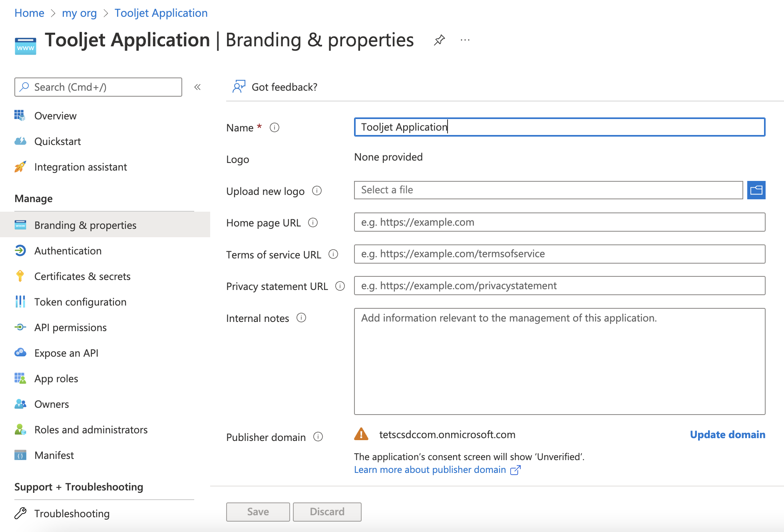Click the Overview grid icon
Screen dimensions: 784x532
[x=20, y=115]
